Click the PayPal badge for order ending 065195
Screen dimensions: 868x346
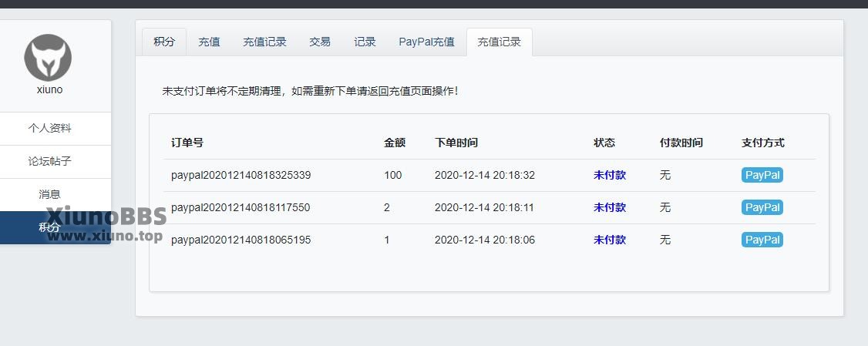(x=762, y=240)
